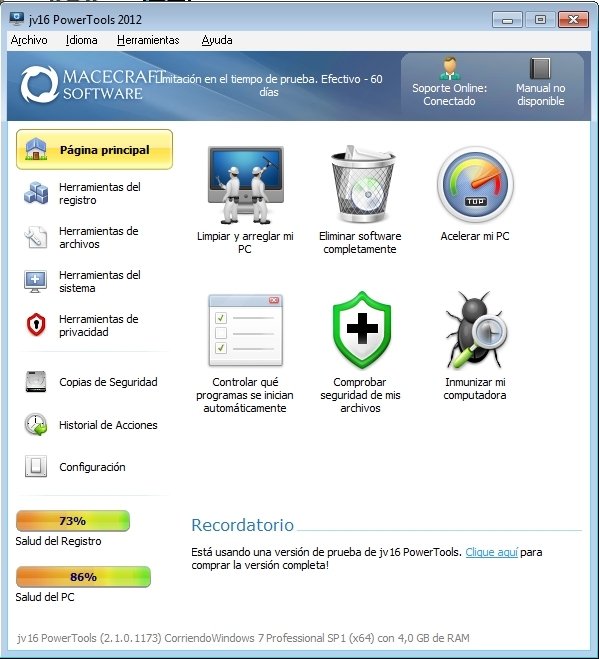Image resolution: width=599 pixels, height=659 pixels.
Task: Click the cleaners monitor icon
Action: [x=246, y=185]
